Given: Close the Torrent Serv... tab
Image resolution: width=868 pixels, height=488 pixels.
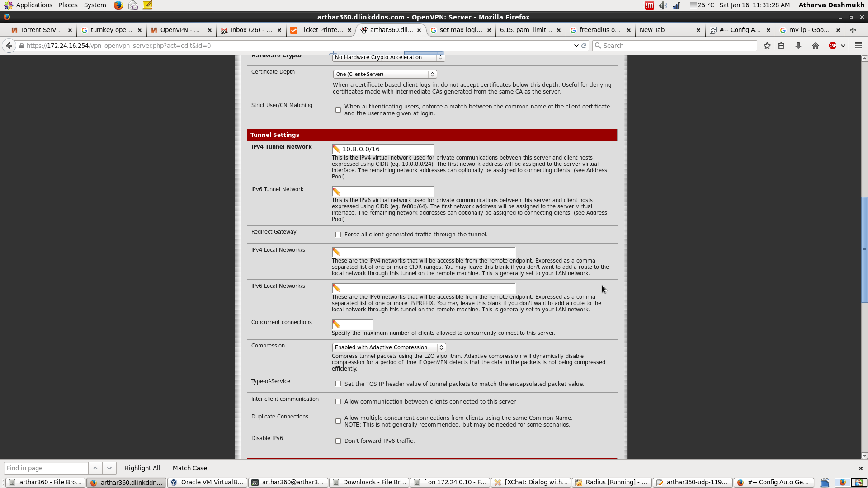Looking at the screenshot, I should point(70,30).
